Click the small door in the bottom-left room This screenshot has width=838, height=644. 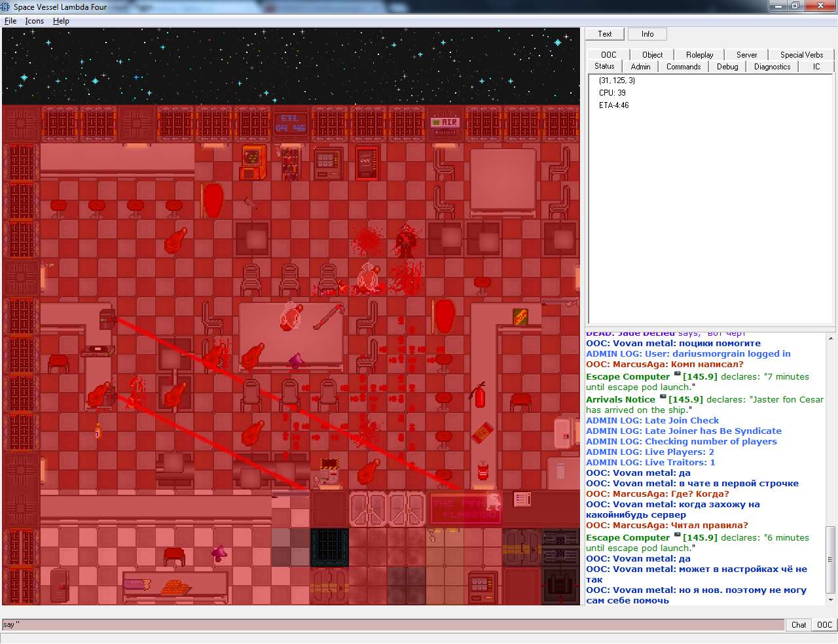point(60,586)
